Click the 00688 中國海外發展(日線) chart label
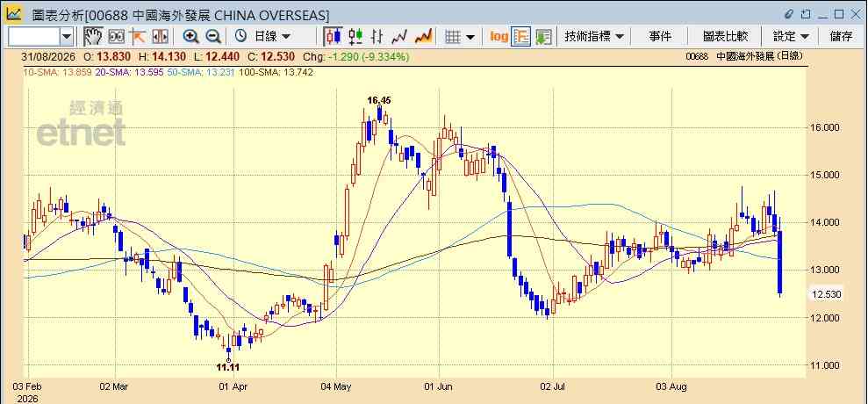Image resolution: width=868 pixels, height=404 pixels. pos(744,56)
